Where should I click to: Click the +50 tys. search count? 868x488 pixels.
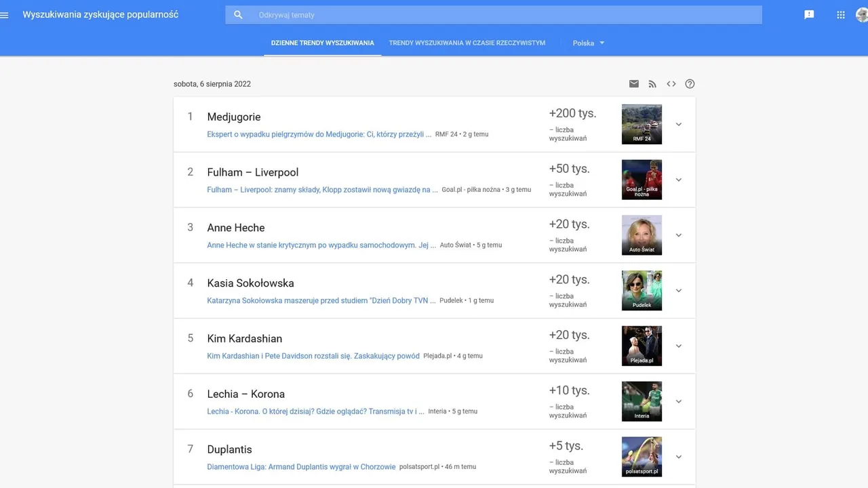(570, 169)
